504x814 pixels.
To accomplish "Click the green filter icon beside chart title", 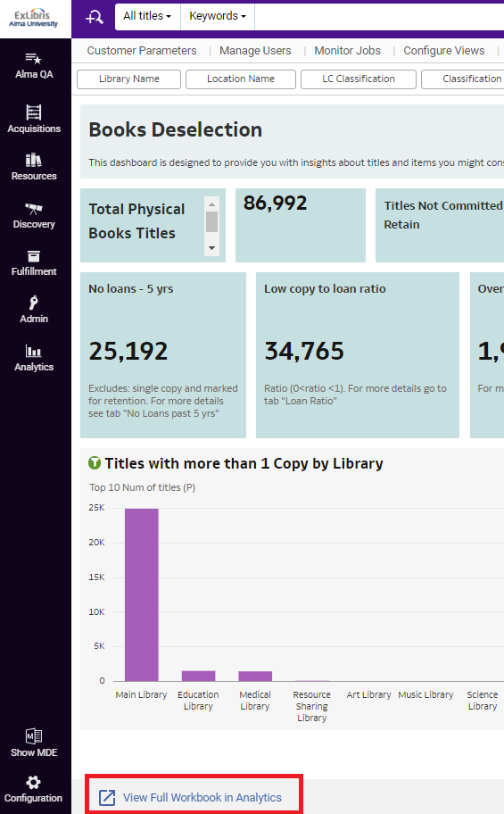I will click(x=95, y=462).
